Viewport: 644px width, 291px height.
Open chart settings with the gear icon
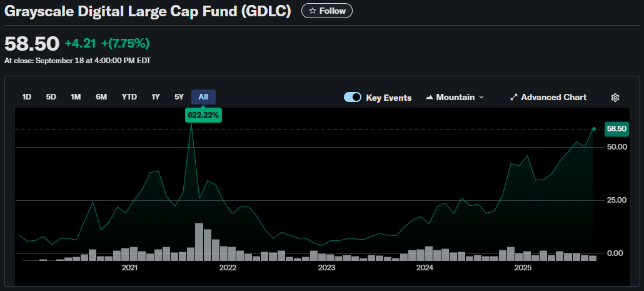tap(615, 98)
